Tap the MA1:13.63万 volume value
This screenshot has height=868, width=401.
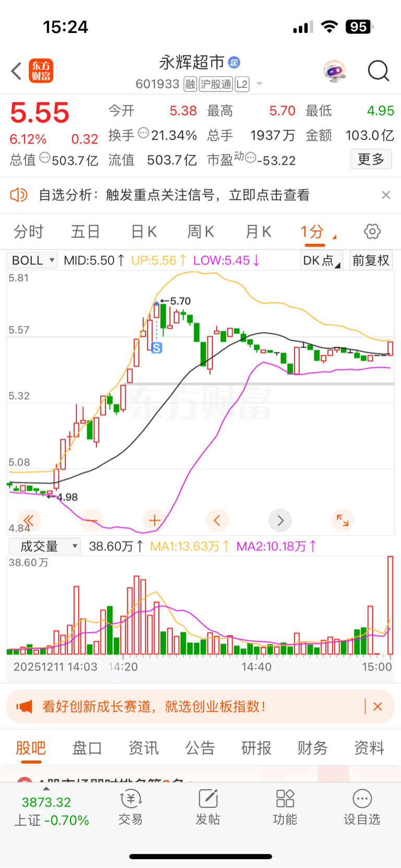[x=190, y=546]
